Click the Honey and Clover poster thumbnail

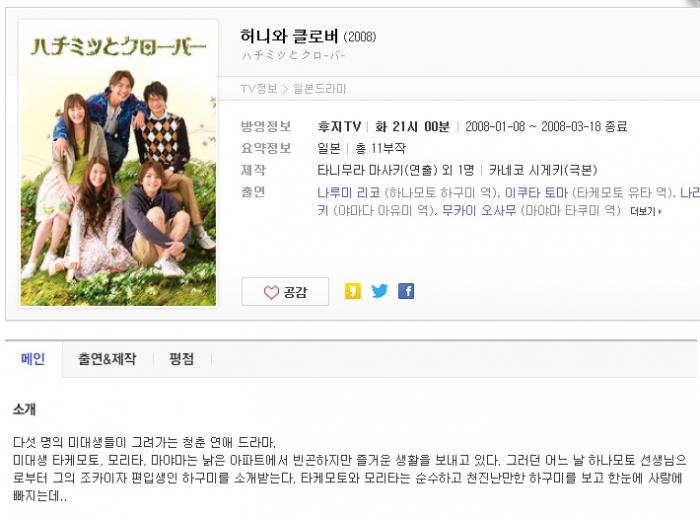click(118, 163)
